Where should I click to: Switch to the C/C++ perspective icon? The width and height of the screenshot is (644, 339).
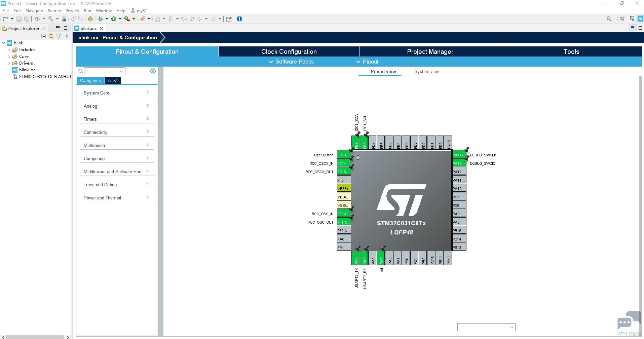[x=633, y=19]
